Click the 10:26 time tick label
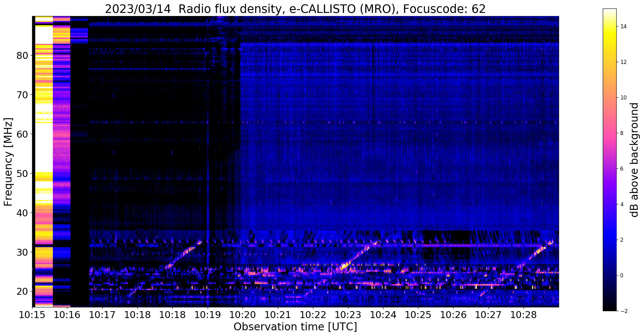644x336 pixels. [x=453, y=315]
